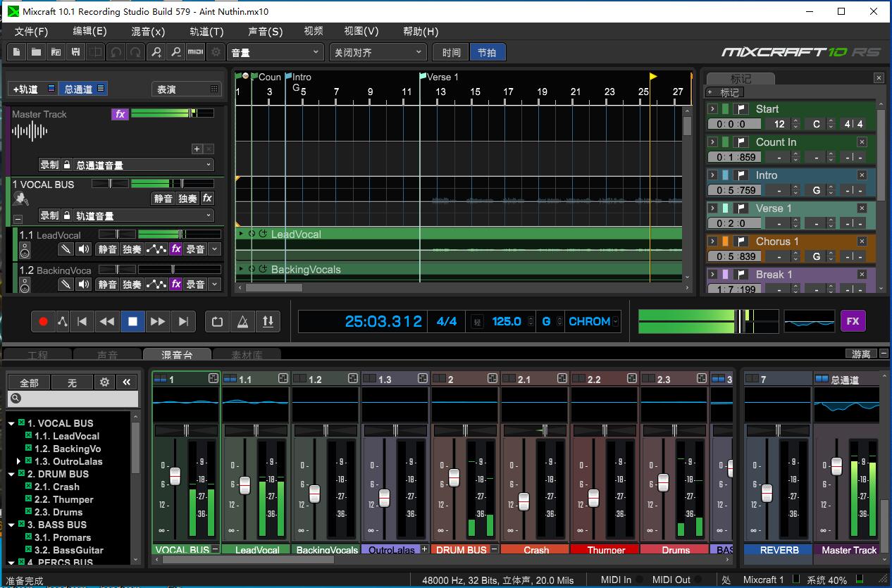Screen dimensions: 892x588
Task: Click the red Record transport button
Action: [44, 321]
